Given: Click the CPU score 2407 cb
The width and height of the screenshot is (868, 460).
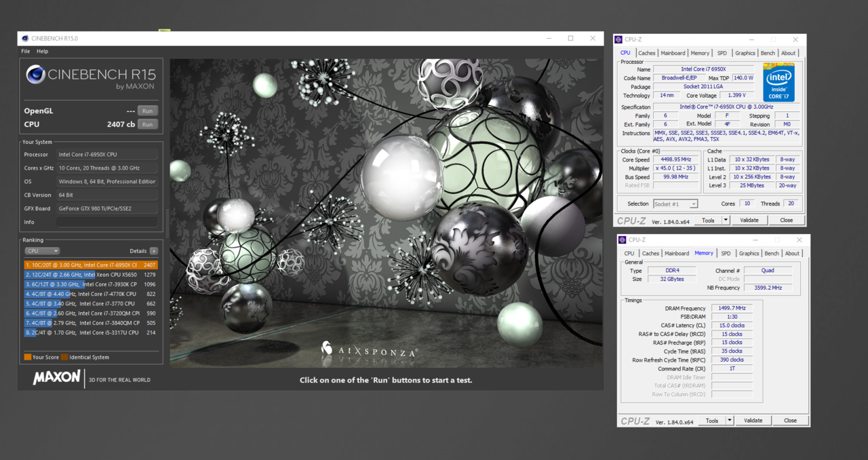Looking at the screenshot, I should pos(121,124).
